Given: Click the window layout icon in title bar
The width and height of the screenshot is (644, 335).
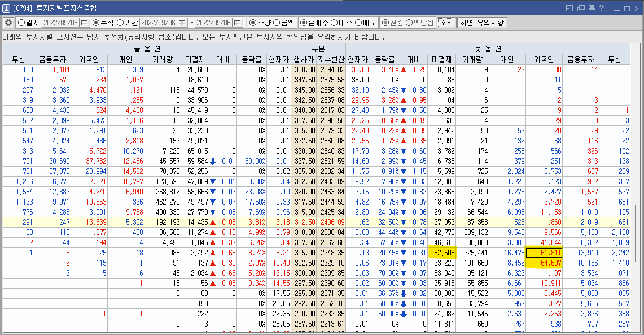Looking at the screenshot, I should coord(569,8).
